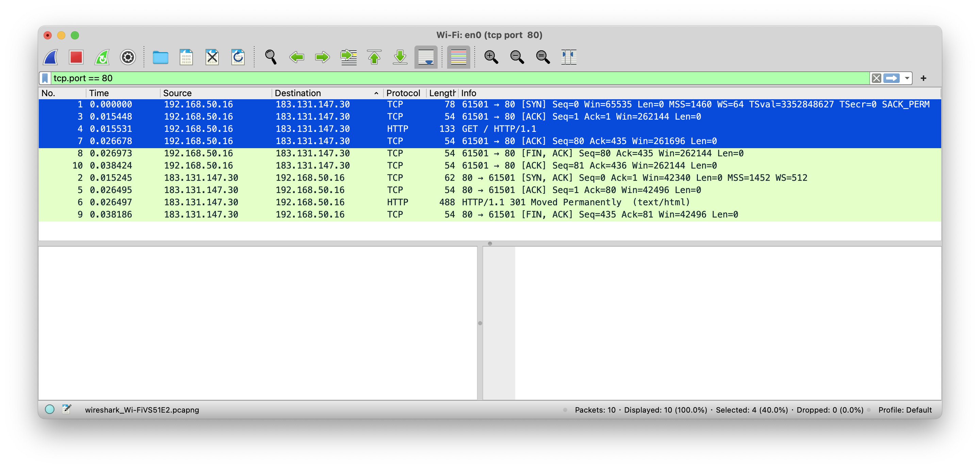Click the find packet magnifier icon
Screen dimensions: 980x469
click(x=271, y=57)
